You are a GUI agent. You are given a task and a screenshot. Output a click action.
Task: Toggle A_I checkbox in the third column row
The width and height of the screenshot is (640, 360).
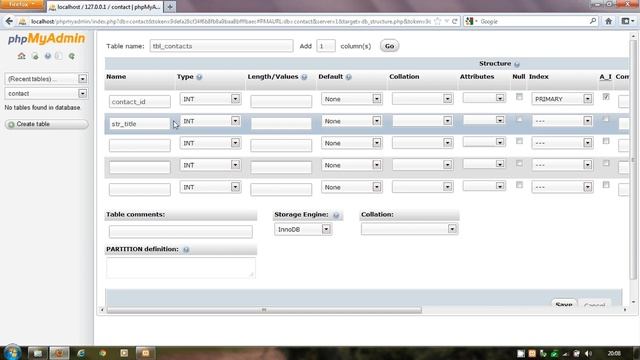coord(606,141)
